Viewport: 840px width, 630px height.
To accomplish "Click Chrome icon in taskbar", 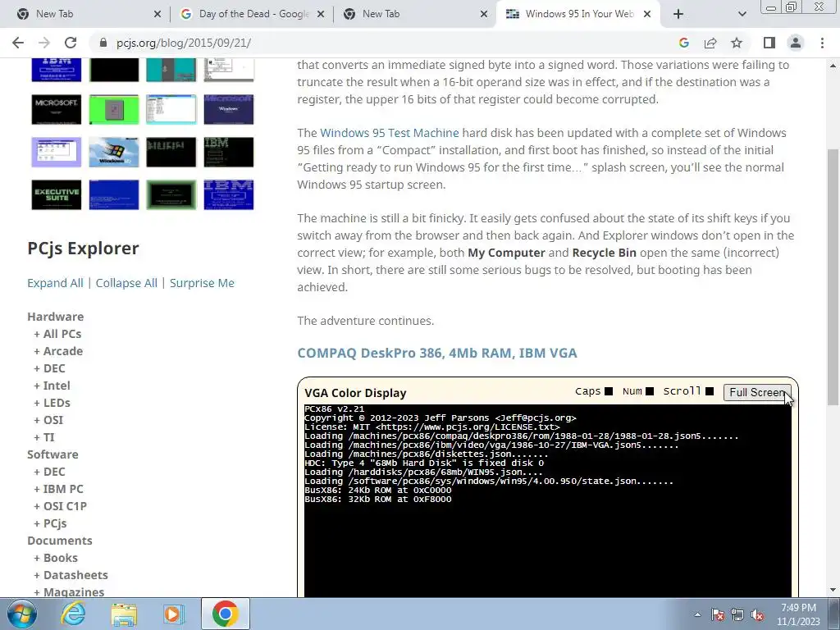I will (225, 614).
